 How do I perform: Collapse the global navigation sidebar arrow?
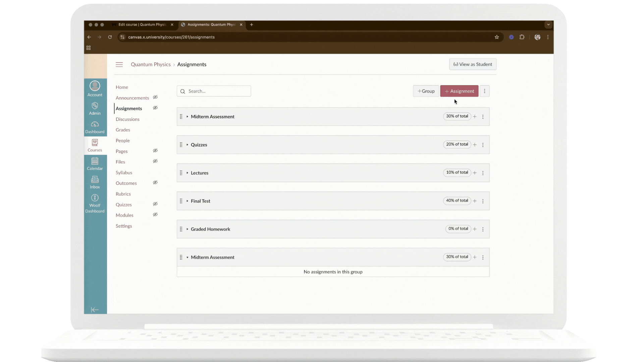tap(95, 310)
